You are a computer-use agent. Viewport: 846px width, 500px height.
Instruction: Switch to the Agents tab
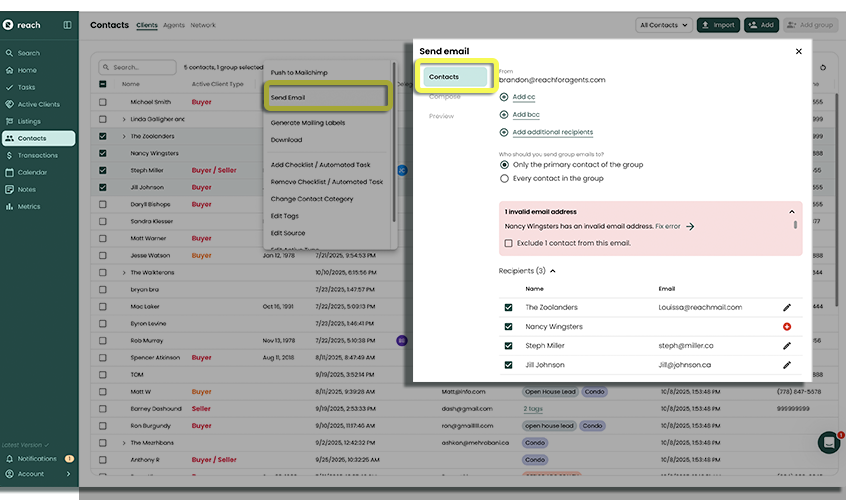coord(174,25)
